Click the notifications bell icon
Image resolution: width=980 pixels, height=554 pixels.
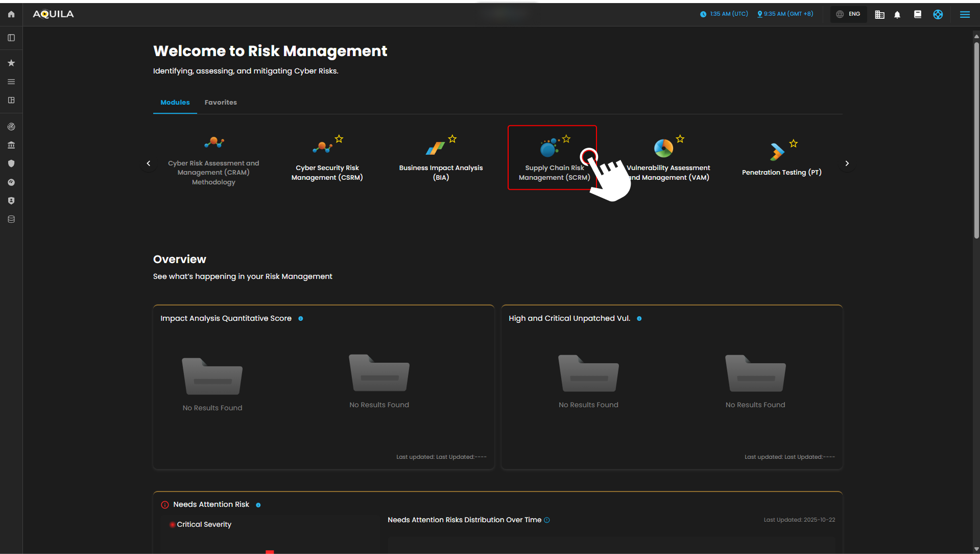click(897, 15)
